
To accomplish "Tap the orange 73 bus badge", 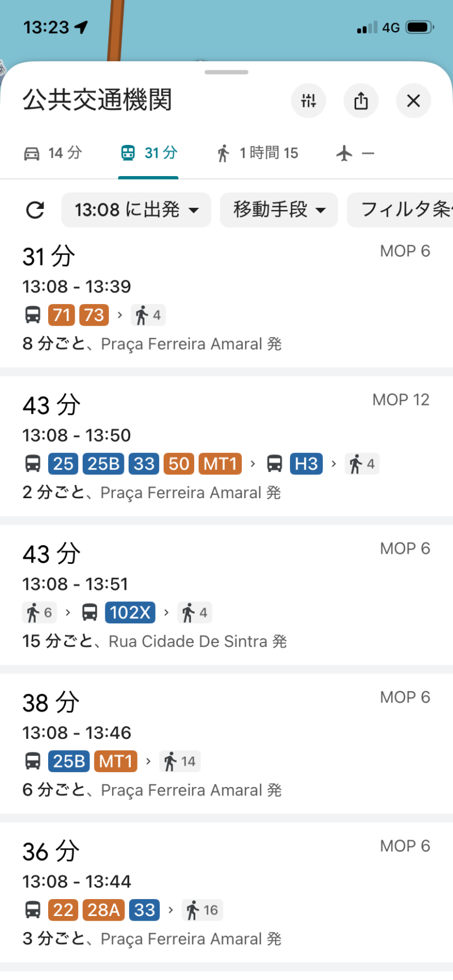I will (94, 315).
